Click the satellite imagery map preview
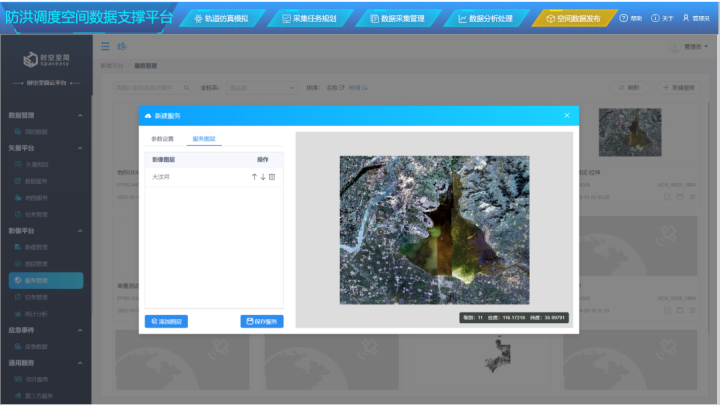The height and width of the screenshot is (405, 720). tap(434, 229)
